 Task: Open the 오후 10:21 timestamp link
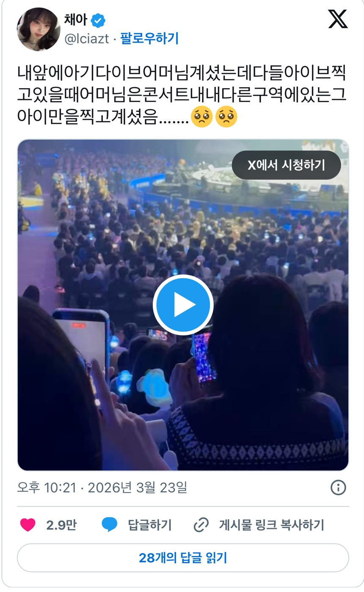click(102, 487)
